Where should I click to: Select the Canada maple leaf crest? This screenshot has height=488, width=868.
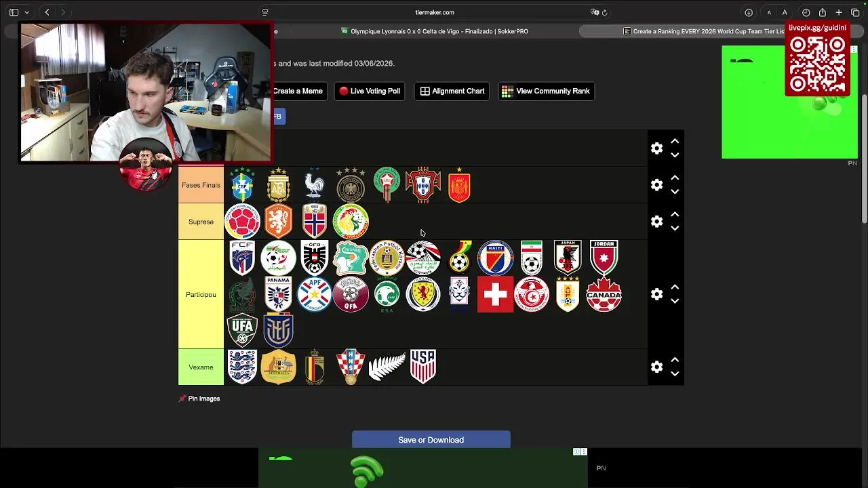point(604,294)
